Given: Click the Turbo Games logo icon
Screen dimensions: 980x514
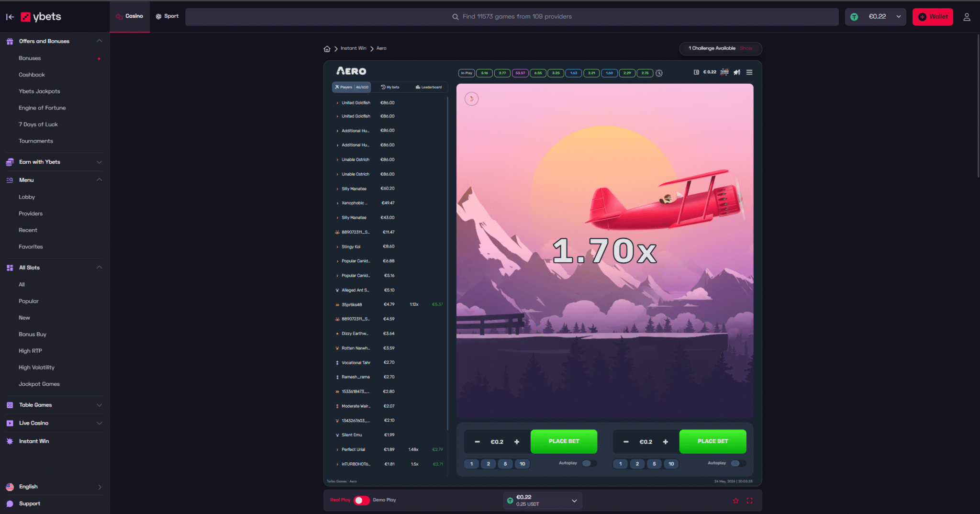Looking at the screenshot, I should point(724,72).
